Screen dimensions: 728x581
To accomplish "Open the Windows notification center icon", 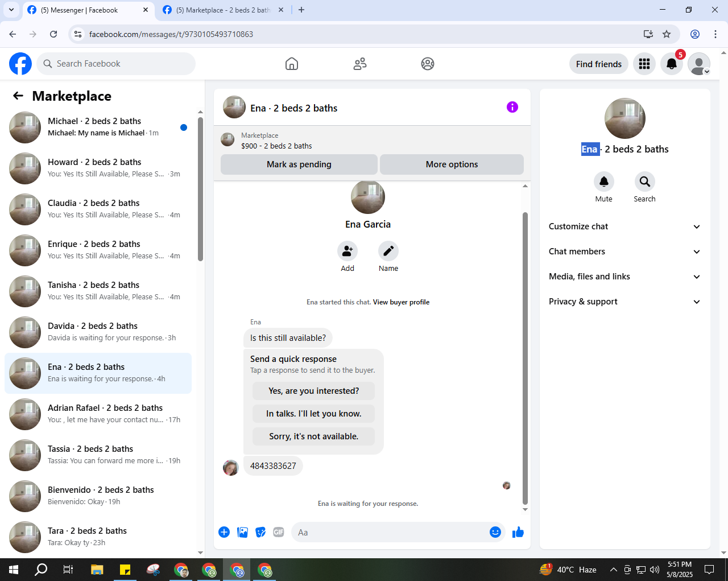I will pos(709,570).
